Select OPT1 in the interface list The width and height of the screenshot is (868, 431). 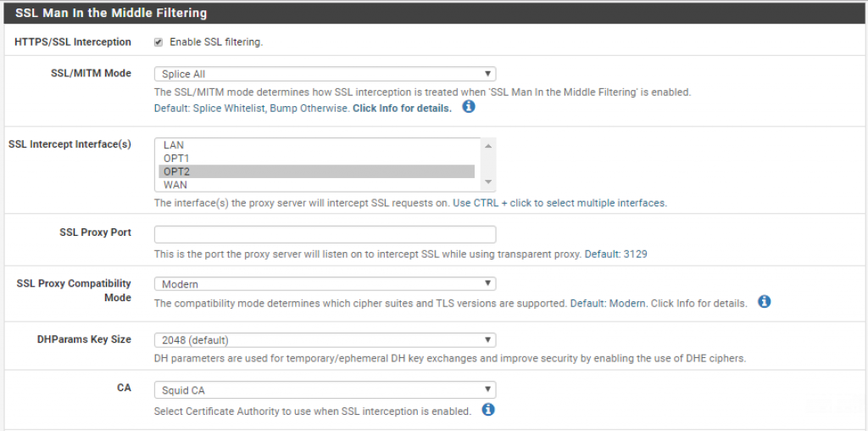(317, 158)
